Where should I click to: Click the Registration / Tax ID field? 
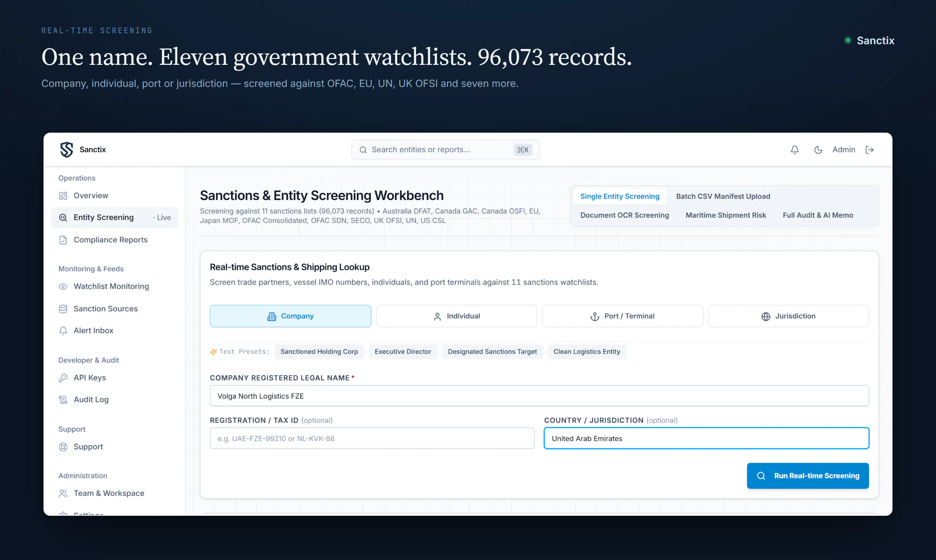coord(372,438)
